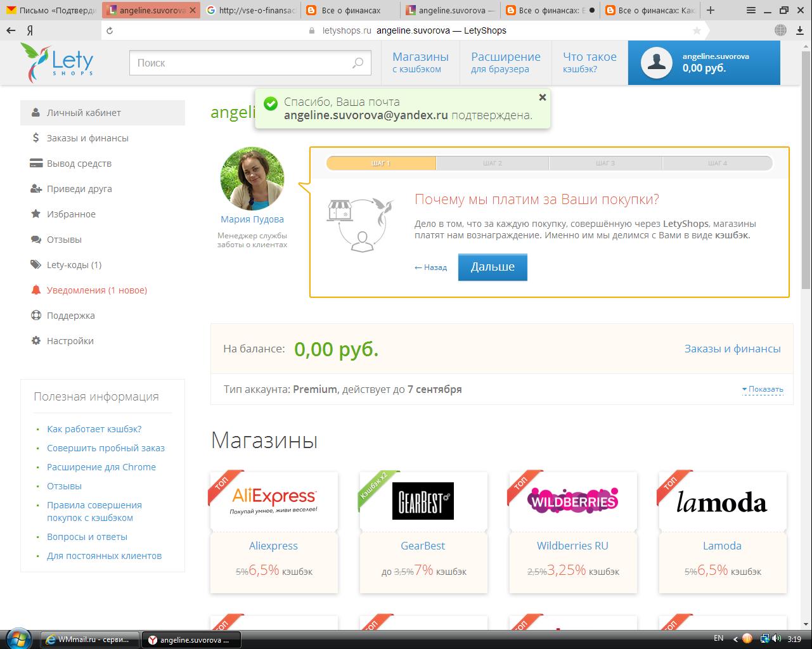812x649 pixels.
Task: Select ШАГ 3 in progress bar
Action: (605, 164)
